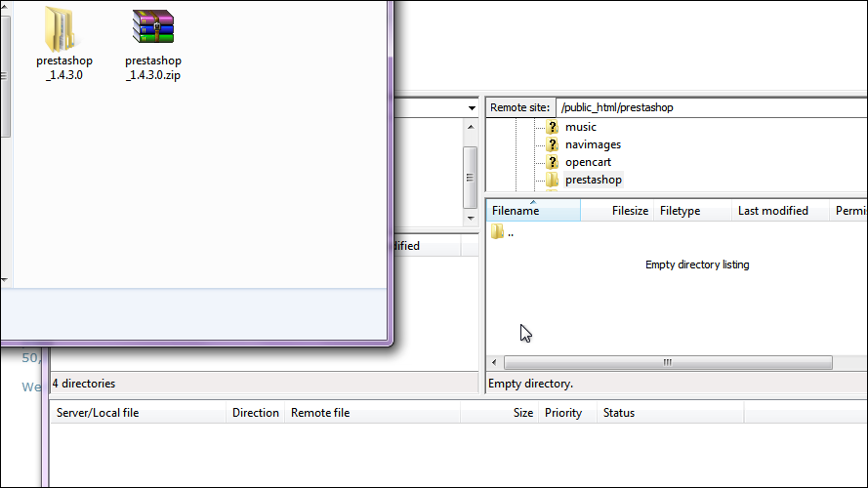Sort remote files by Filename column

(x=534, y=211)
